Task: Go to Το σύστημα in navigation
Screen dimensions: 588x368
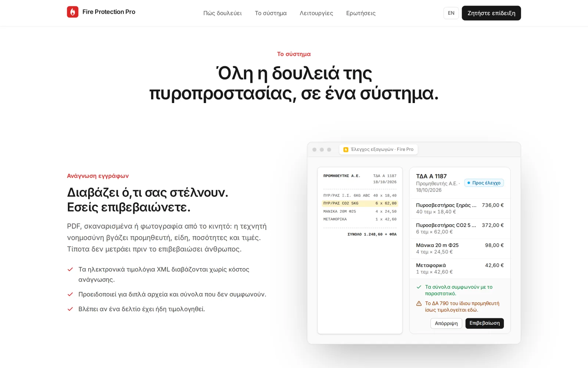Action: [271, 13]
